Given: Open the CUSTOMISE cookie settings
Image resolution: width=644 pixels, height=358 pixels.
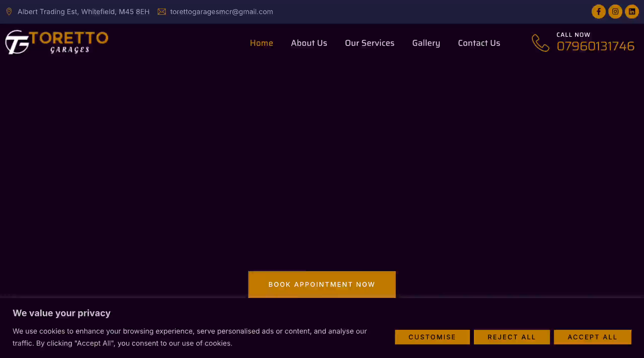Looking at the screenshot, I should tap(432, 337).
